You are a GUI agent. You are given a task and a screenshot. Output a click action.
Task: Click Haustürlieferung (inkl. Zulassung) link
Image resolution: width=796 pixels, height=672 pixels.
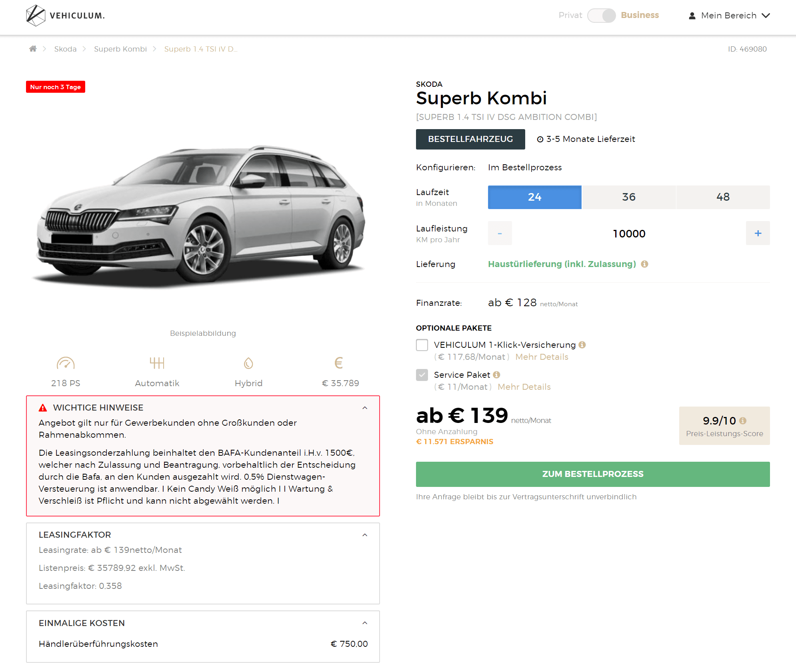[562, 264]
